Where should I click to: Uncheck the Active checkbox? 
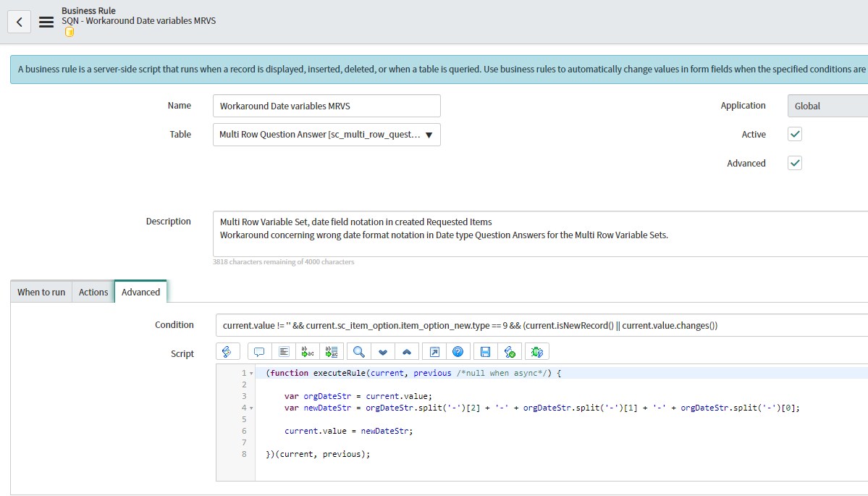coord(794,134)
